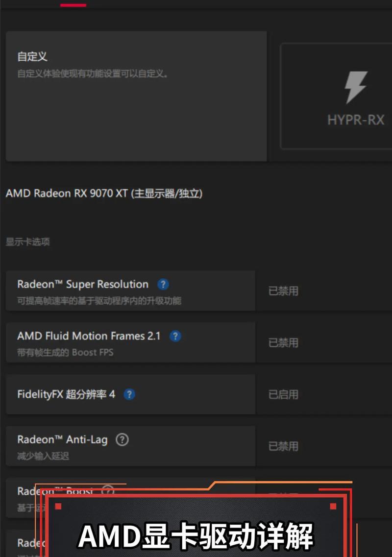The image size is (392, 557).
Task: Click the 减少输入延迟 description text
Action: pyautogui.click(x=43, y=456)
